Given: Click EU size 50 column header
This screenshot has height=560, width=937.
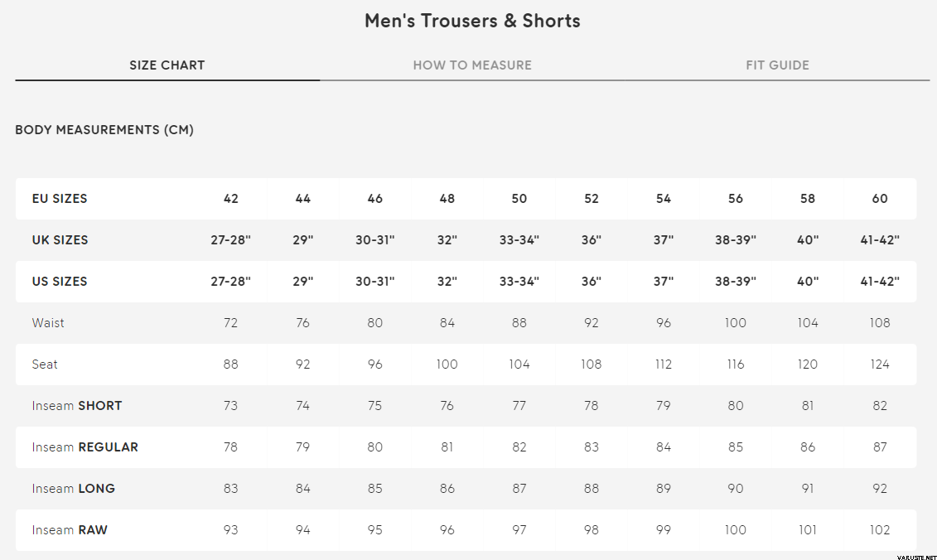Looking at the screenshot, I should [519, 199].
